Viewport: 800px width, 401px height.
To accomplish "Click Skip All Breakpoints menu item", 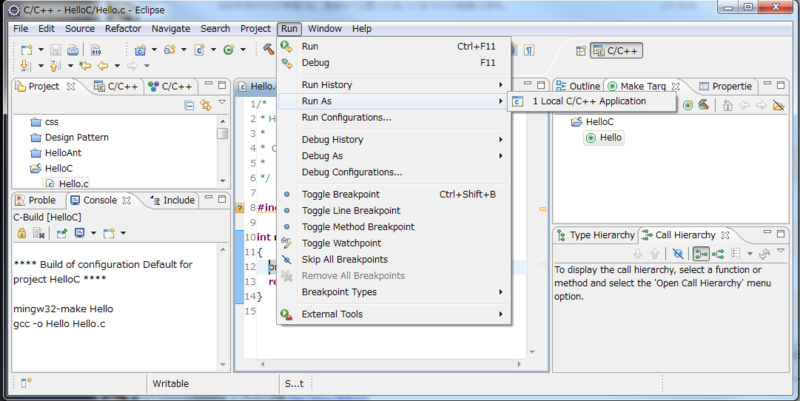I will pyautogui.click(x=393, y=260).
